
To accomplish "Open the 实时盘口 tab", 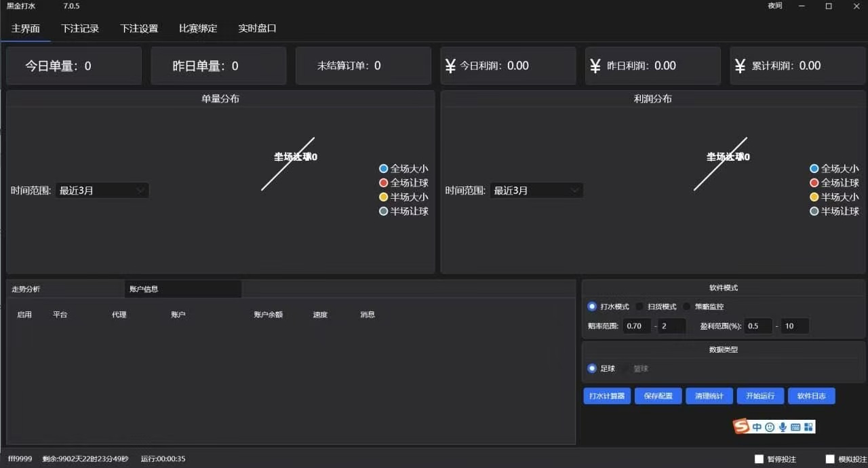I will click(x=257, y=28).
